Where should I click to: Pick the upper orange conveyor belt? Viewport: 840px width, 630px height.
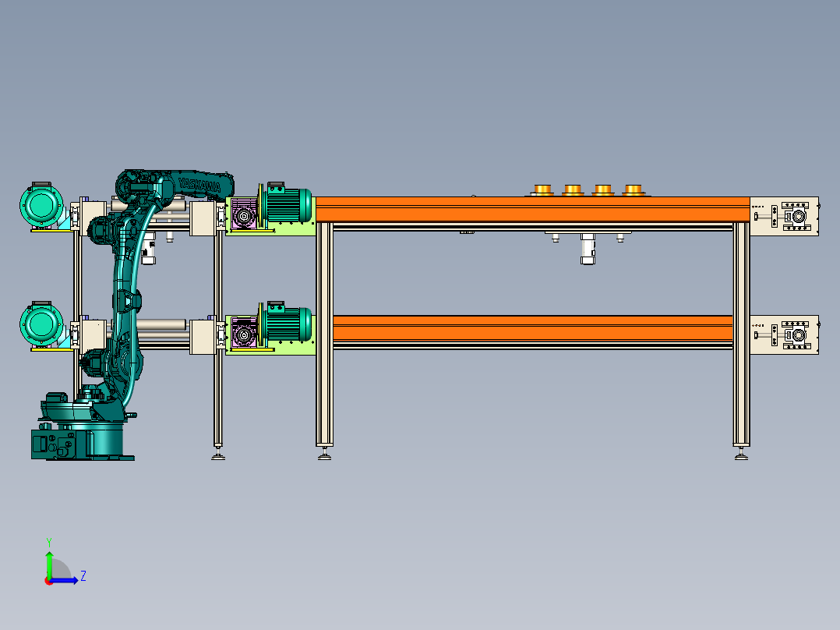point(532,209)
